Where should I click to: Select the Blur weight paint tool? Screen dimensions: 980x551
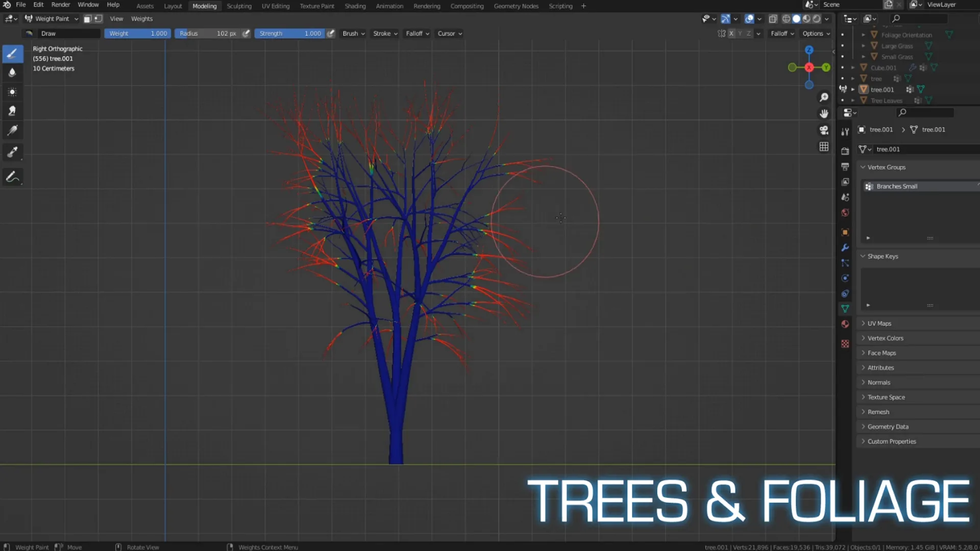point(13,73)
